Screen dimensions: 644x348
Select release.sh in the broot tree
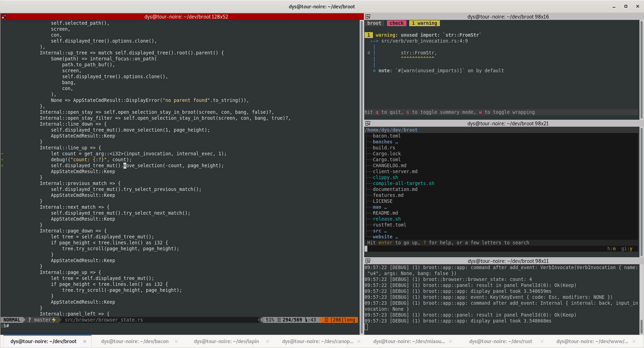pyautogui.click(x=387, y=219)
